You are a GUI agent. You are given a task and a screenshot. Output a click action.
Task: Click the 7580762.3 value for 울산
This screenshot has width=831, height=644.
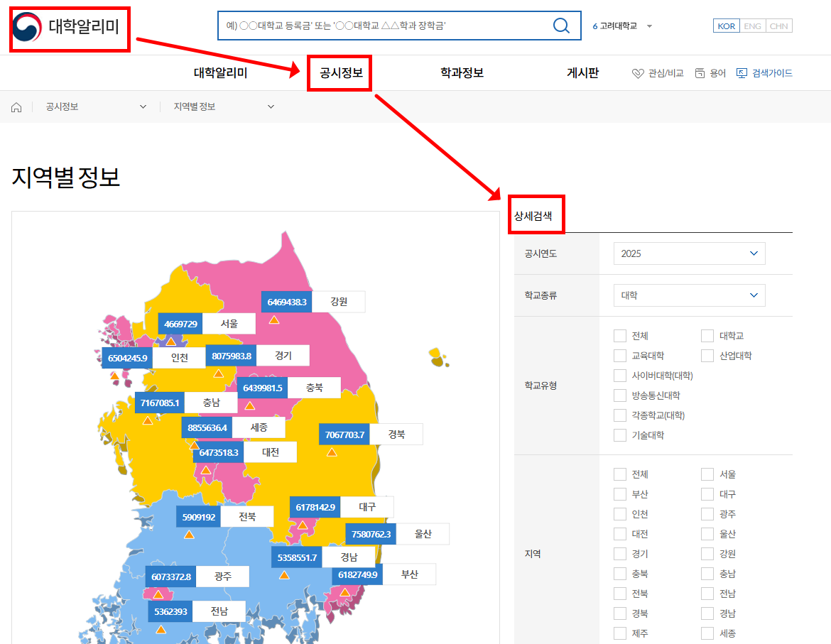click(371, 534)
